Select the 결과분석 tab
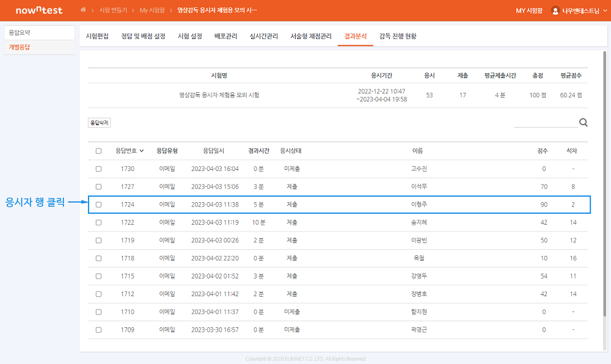The image size is (611, 364). (356, 36)
